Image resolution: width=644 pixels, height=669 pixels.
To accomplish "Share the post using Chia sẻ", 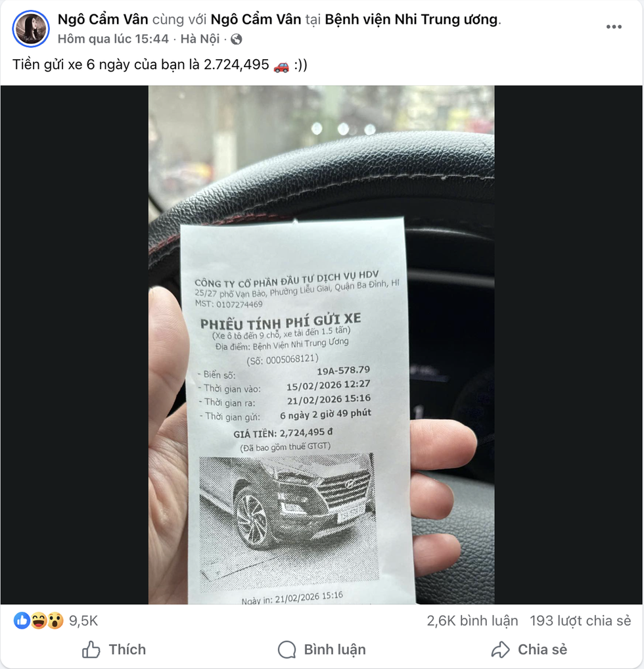I will pos(529,649).
